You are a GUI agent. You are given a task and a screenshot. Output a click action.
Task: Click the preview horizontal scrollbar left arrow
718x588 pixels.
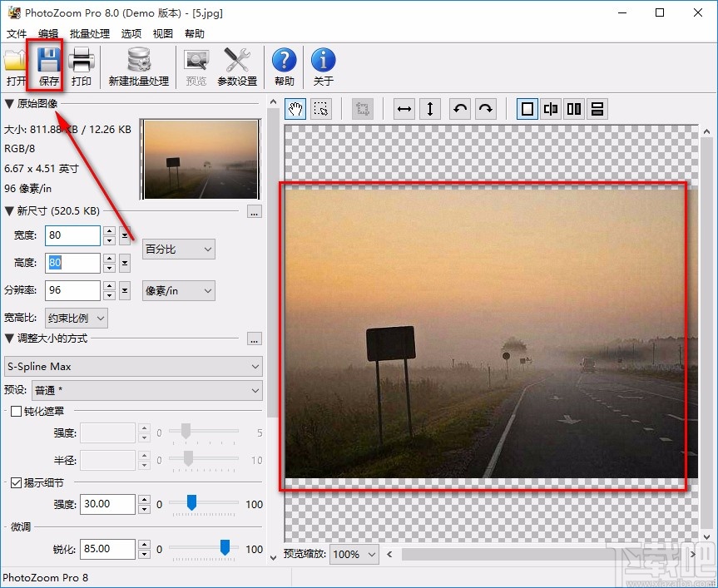click(389, 555)
